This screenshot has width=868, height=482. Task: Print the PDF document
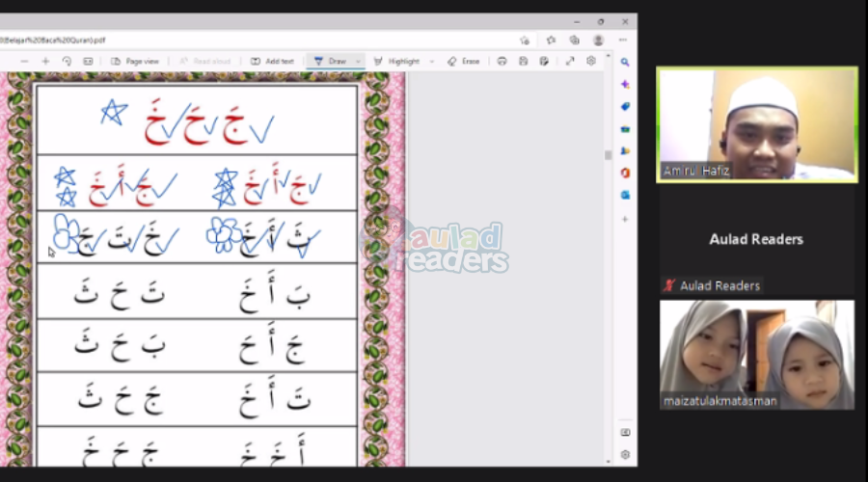[x=502, y=61]
